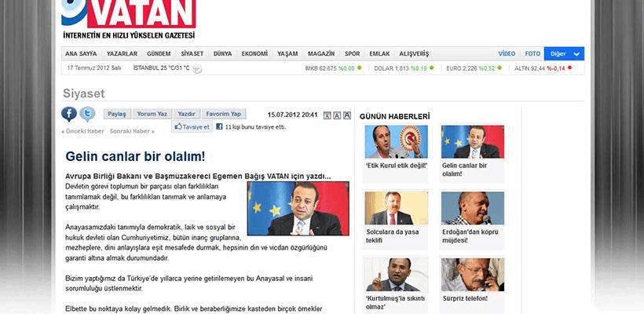Share article via Facebook round icon
The height and width of the screenshot is (314, 644).
point(69,114)
